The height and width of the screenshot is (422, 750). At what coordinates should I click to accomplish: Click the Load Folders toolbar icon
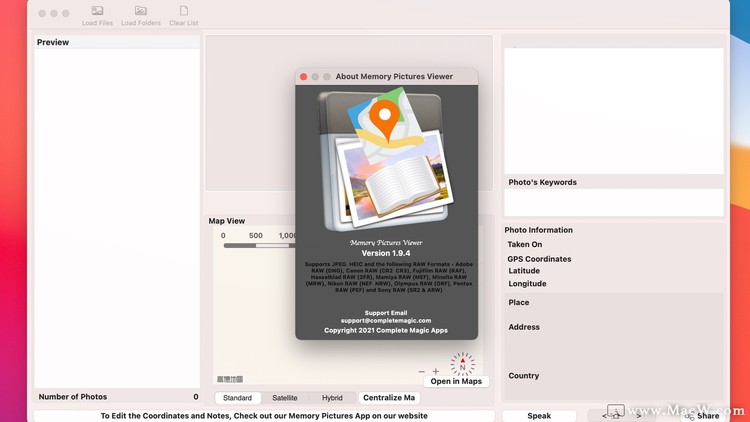(x=141, y=15)
